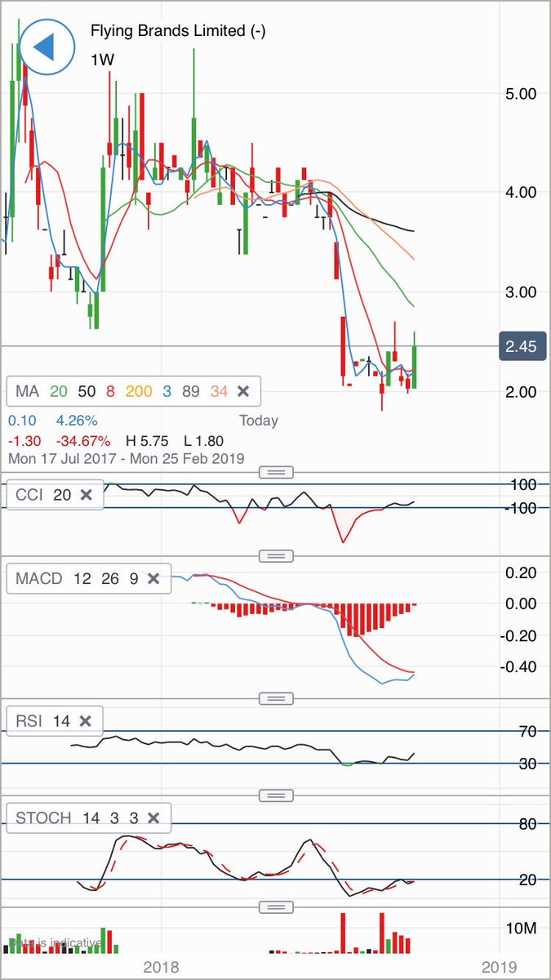
Task: Grab the resize handle above CCI panel
Action: [276, 472]
